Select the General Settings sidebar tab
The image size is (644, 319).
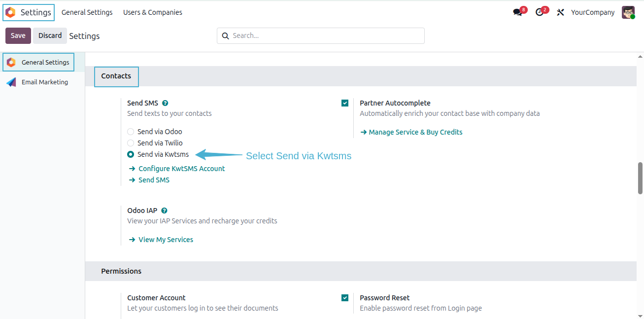coord(42,63)
